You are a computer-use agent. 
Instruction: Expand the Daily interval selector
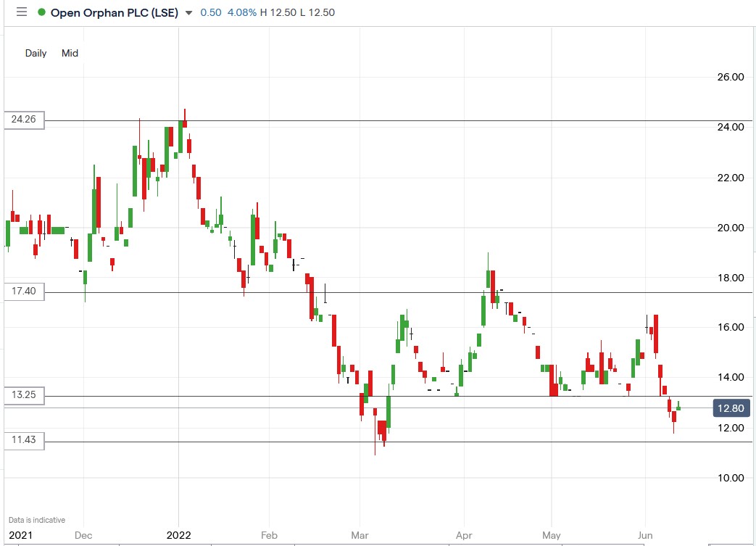(x=35, y=53)
